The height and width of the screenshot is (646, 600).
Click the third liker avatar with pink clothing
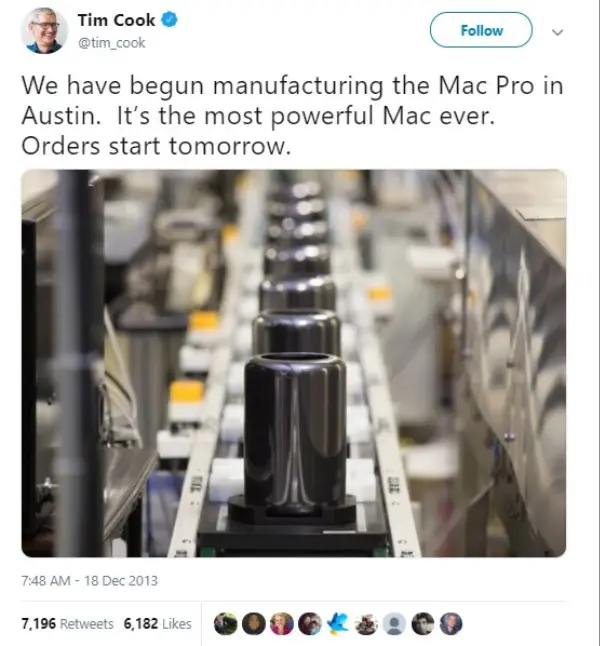(x=282, y=623)
